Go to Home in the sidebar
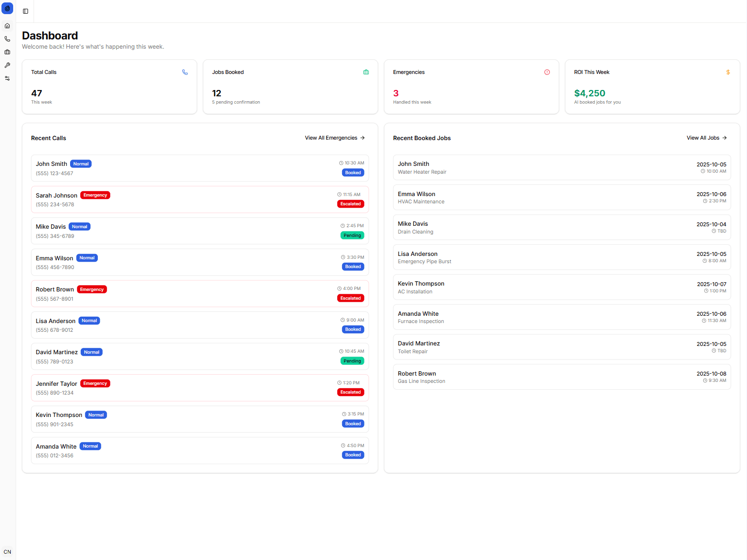The width and height of the screenshot is (747, 560). pos(7,26)
